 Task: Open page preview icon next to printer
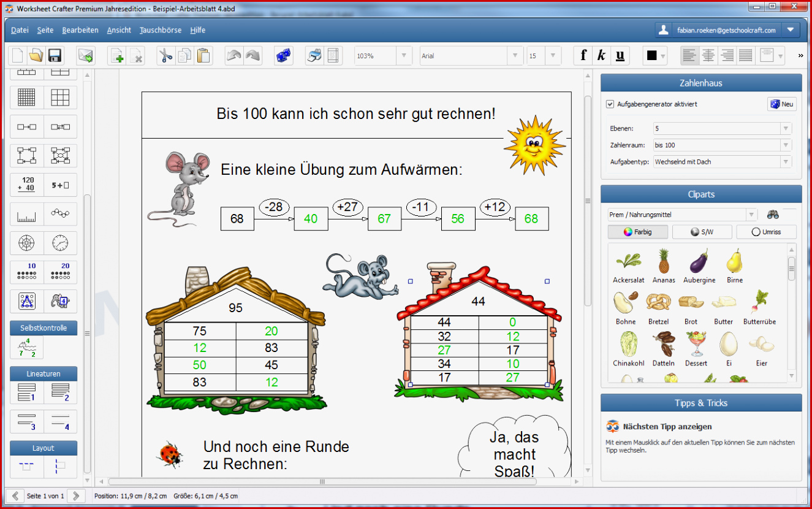pos(333,56)
